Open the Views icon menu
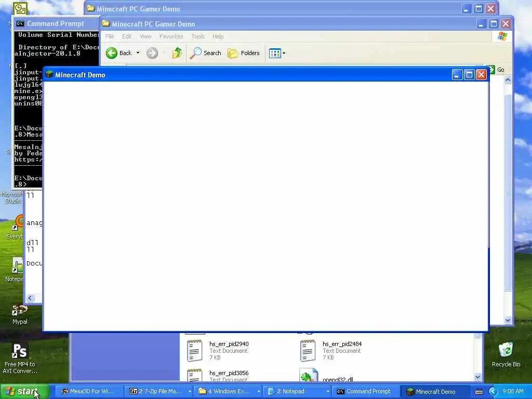The height and width of the screenshot is (399, 532). [275, 53]
